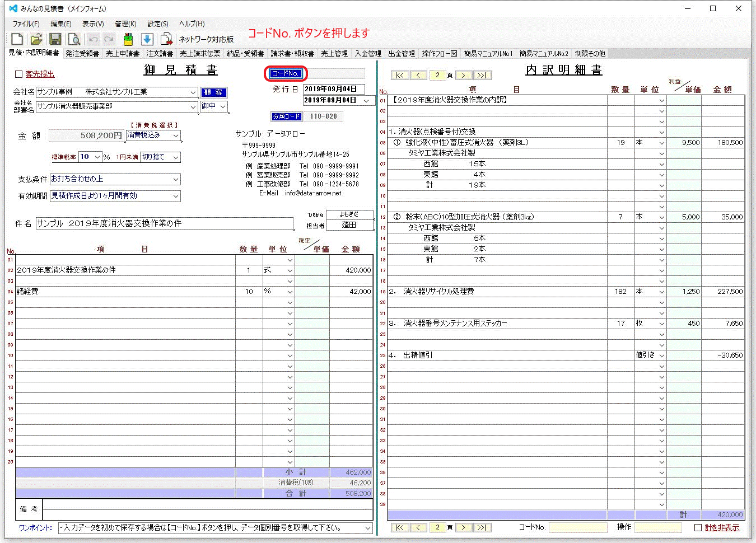Open the ヘルプ(H) menu
756x543 pixels.
[192, 24]
